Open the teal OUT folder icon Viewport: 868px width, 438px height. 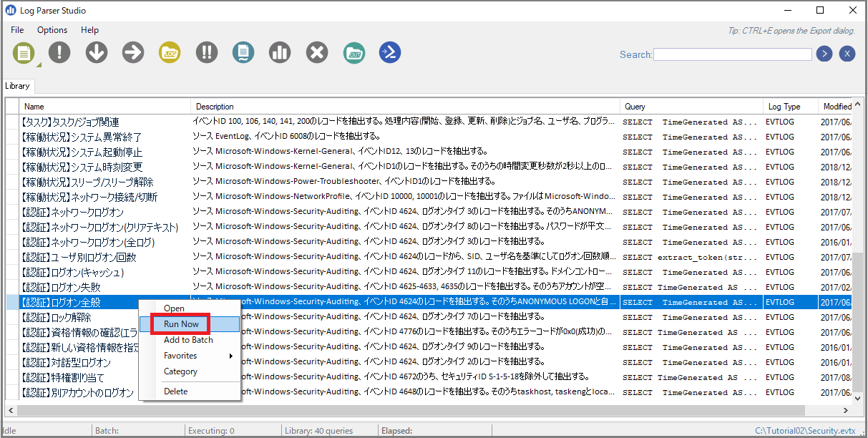point(353,53)
